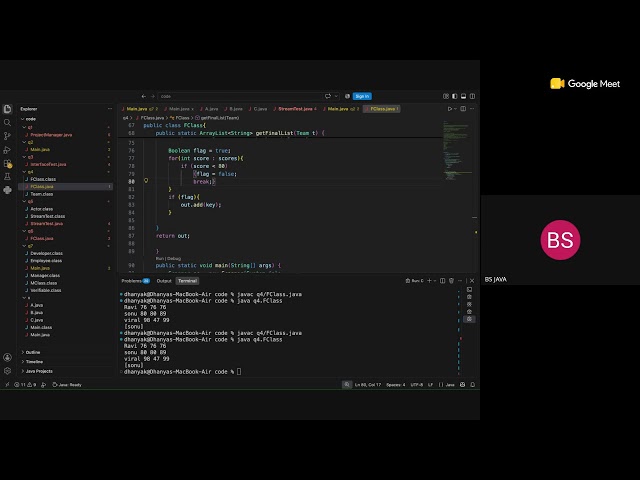Split the terminal
The width and height of the screenshot is (640, 480).
pos(442,281)
